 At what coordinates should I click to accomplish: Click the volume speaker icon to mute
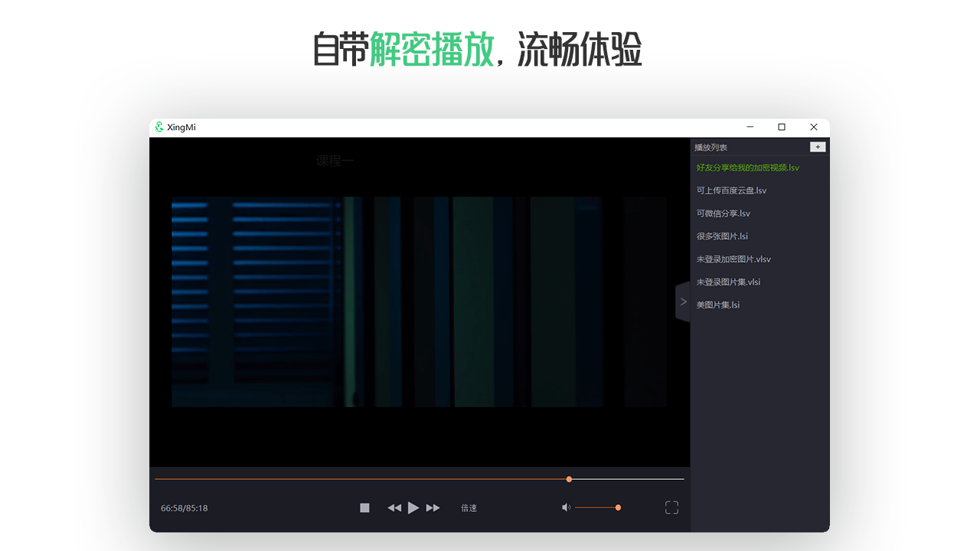coord(566,507)
